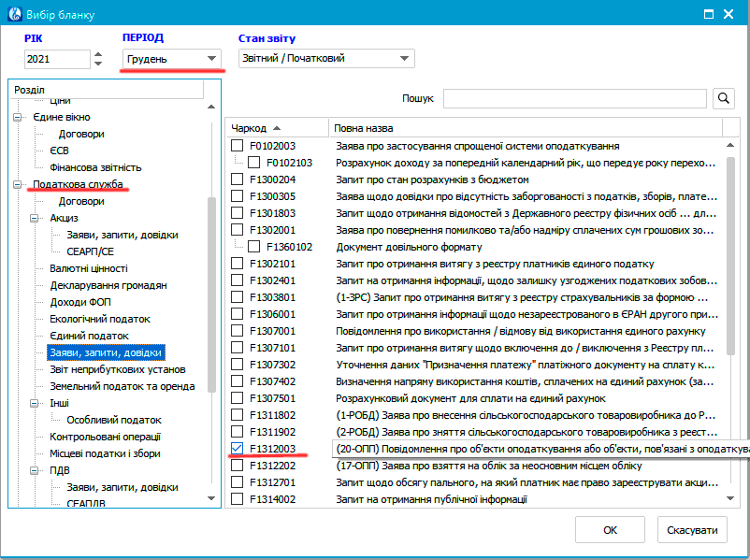
Task: Open Контрольовані операції section
Action: pyautogui.click(x=105, y=437)
